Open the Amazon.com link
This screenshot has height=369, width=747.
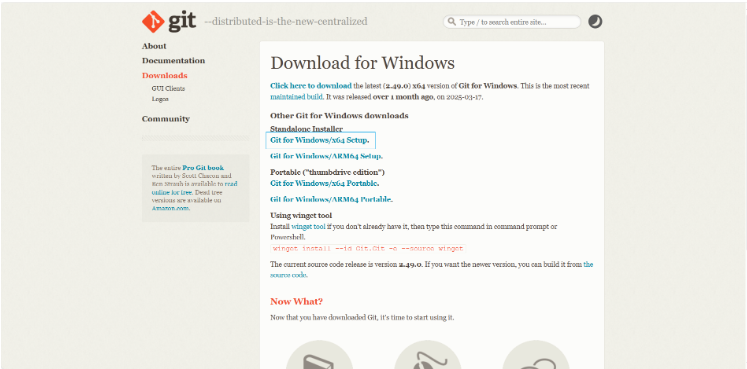point(171,208)
